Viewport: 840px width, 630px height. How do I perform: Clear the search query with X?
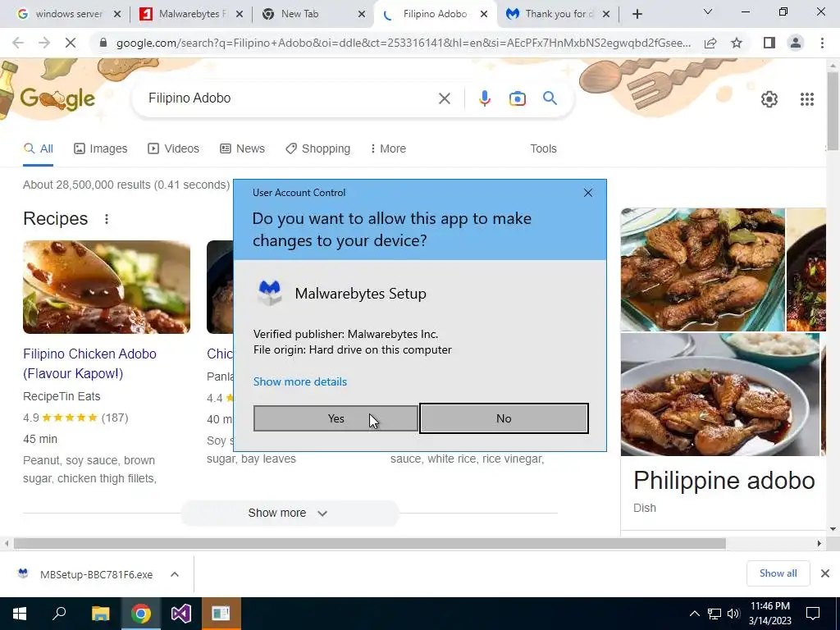click(x=444, y=98)
